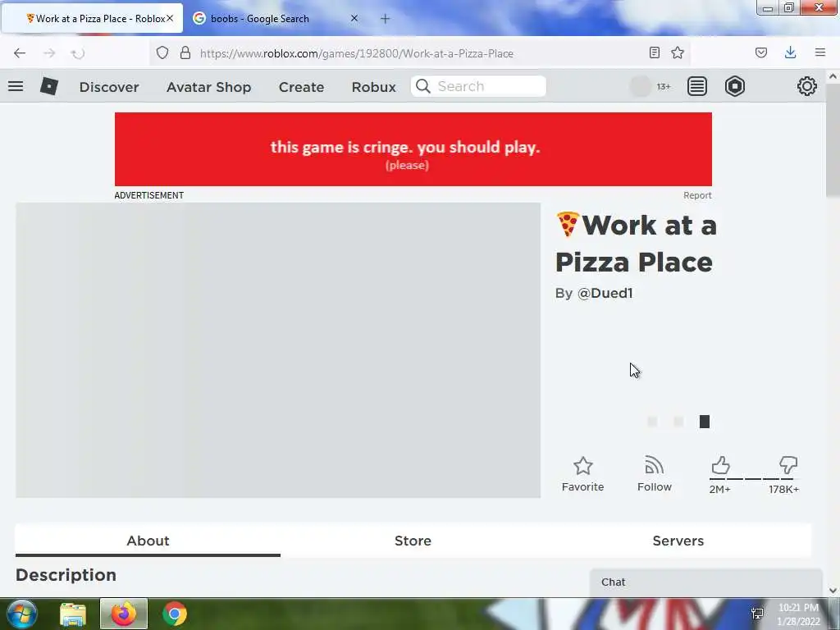840x630 pixels.
Task: Open the Roblox settings gear
Action: point(807,86)
